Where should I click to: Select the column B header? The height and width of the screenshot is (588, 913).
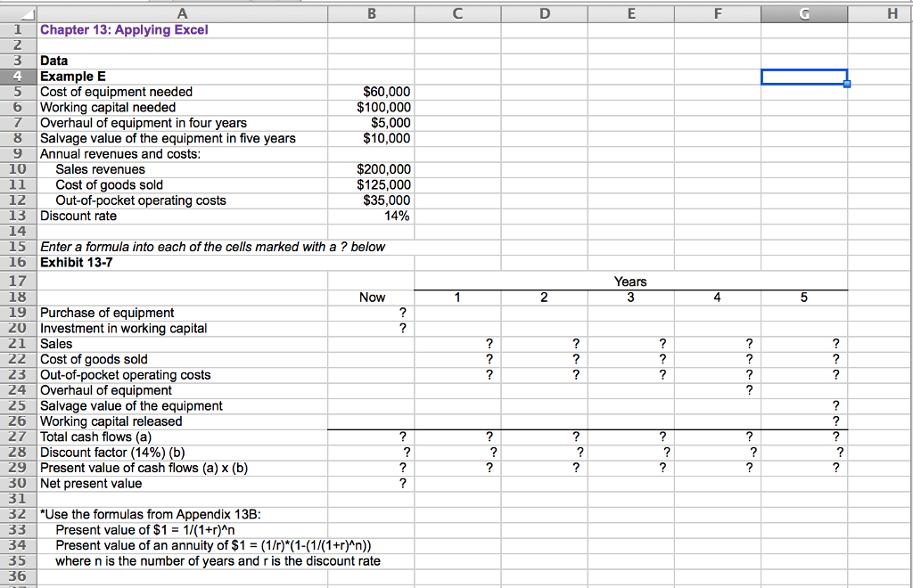[371, 13]
